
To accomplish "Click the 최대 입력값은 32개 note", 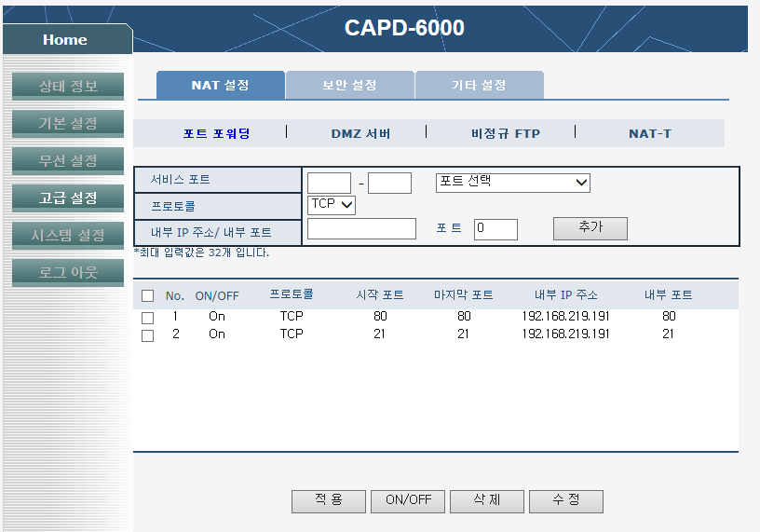I will point(201,252).
